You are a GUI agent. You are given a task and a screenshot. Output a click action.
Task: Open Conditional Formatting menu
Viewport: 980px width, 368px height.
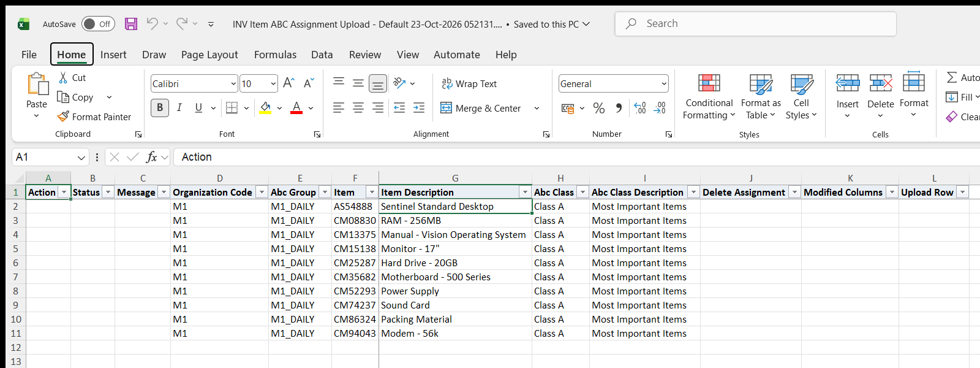coord(709,97)
